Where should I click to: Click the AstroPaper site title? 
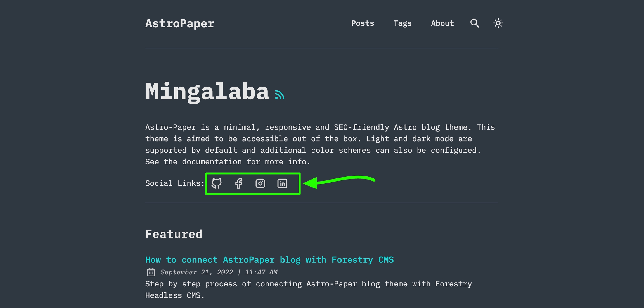pyautogui.click(x=180, y=23)
